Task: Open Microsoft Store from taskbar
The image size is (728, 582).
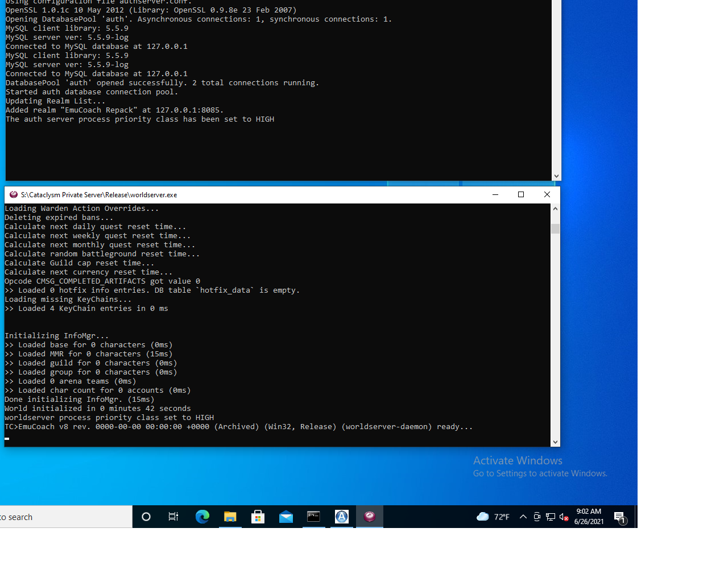Action: (x=258, y=517)
